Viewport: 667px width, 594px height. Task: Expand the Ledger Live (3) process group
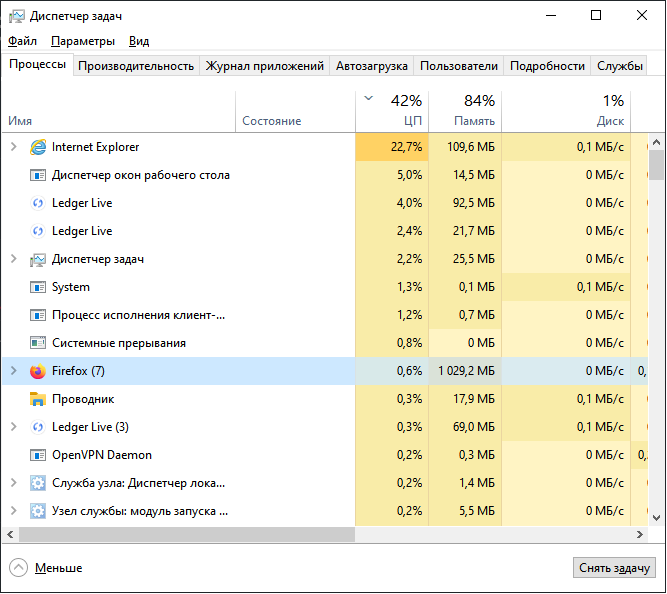pos(13,427)
